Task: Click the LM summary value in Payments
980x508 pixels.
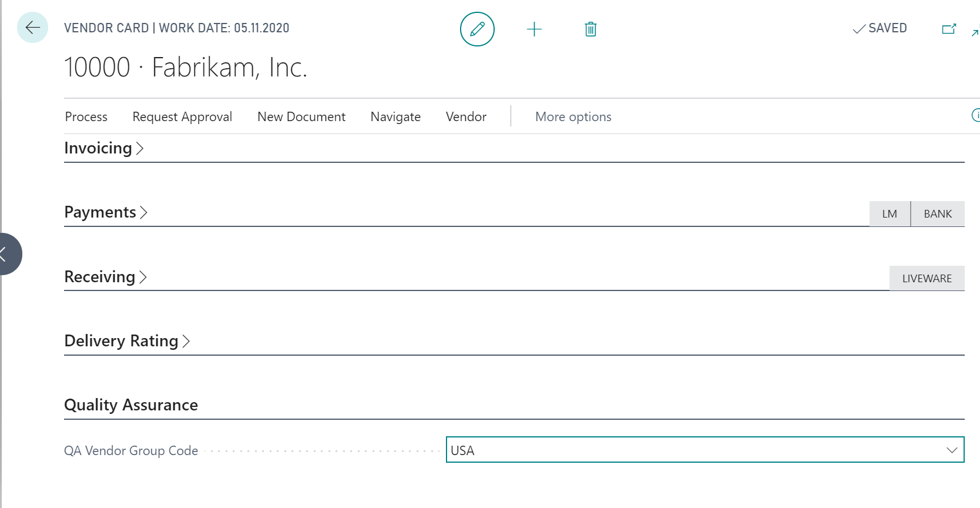Action: coord(890,213)
